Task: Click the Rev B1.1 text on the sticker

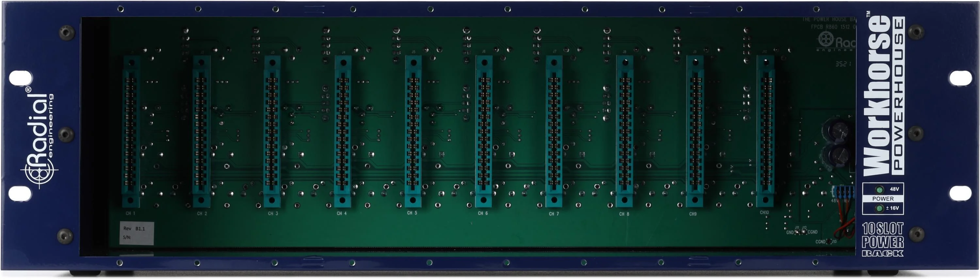Action: (x=134, y=229)
